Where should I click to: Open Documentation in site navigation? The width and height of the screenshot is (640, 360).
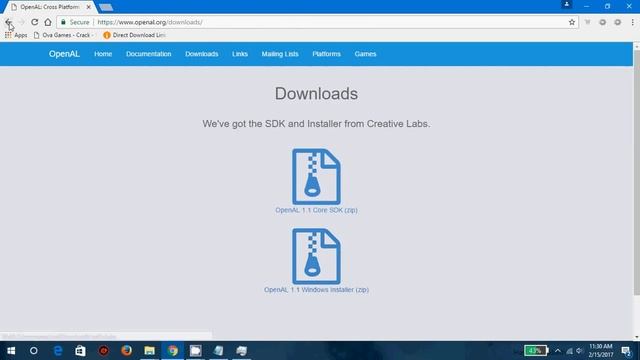tap(149, 54)
